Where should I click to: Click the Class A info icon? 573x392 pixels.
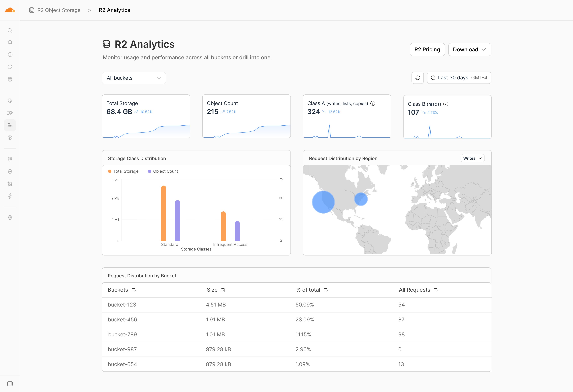click(373, 104)
